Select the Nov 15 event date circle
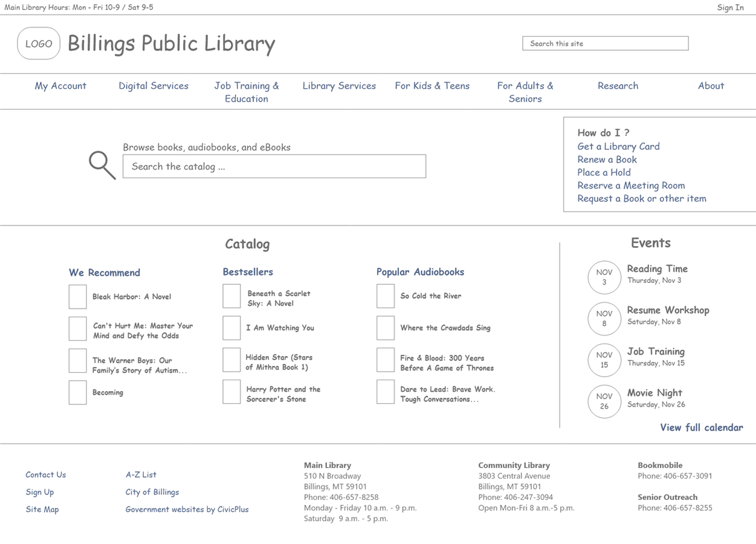The height and width of the screenshot is (544, 756). [604, 360]
